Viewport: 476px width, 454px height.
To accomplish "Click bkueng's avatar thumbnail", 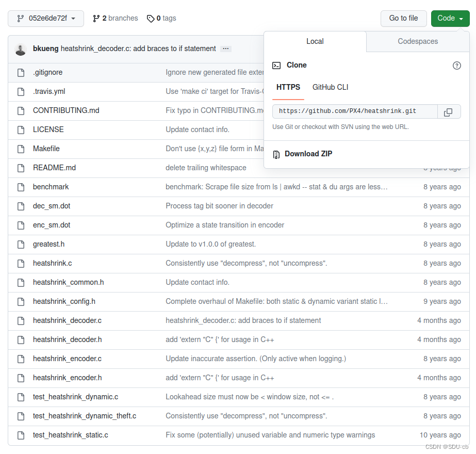I will [21, 50].
